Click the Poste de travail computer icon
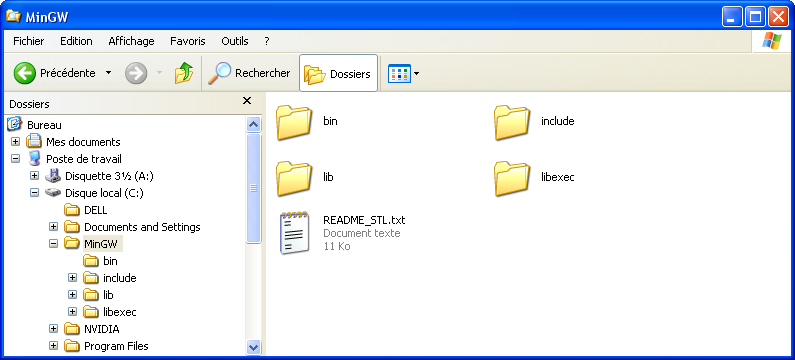The width and height of the screenshot is (795, 360). [34, 159]
